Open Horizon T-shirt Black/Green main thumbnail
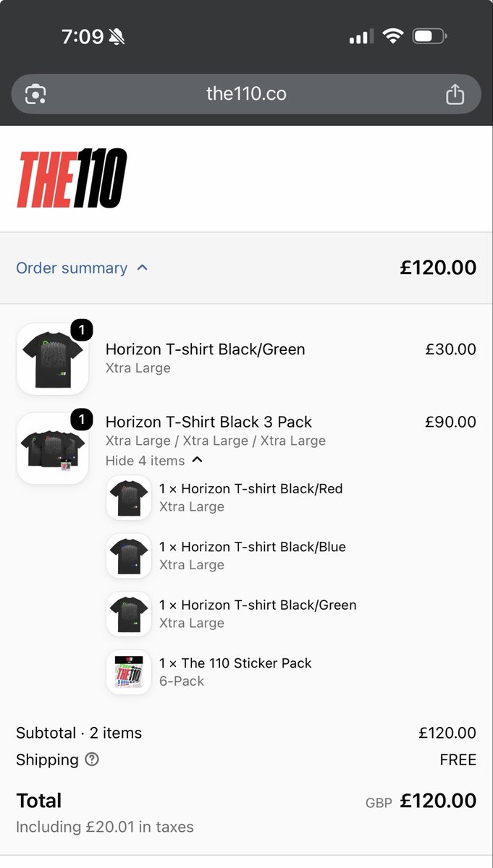Screen dimensions: 493x868 click(53, 359)
